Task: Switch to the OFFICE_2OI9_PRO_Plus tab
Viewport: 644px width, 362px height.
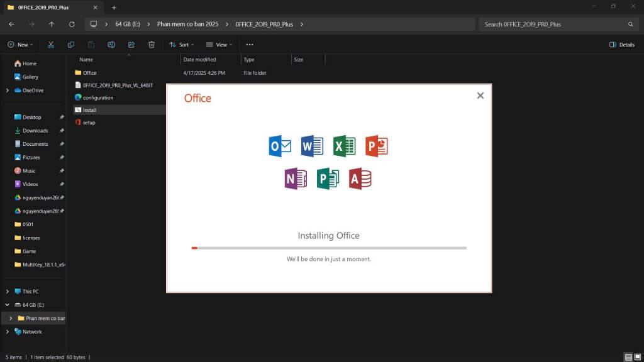Action: point(44,8)
